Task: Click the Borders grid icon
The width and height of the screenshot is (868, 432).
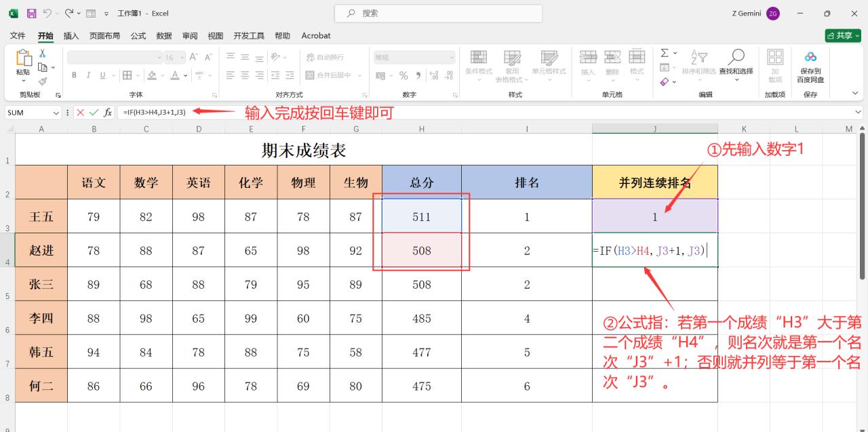Action: click(128, 75)
